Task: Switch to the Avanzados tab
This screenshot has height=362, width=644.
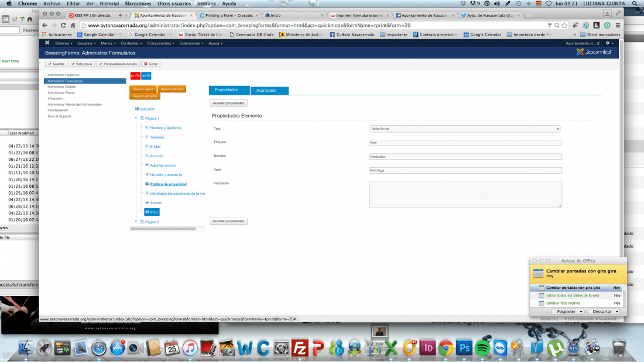Action: tap(269, 90)
